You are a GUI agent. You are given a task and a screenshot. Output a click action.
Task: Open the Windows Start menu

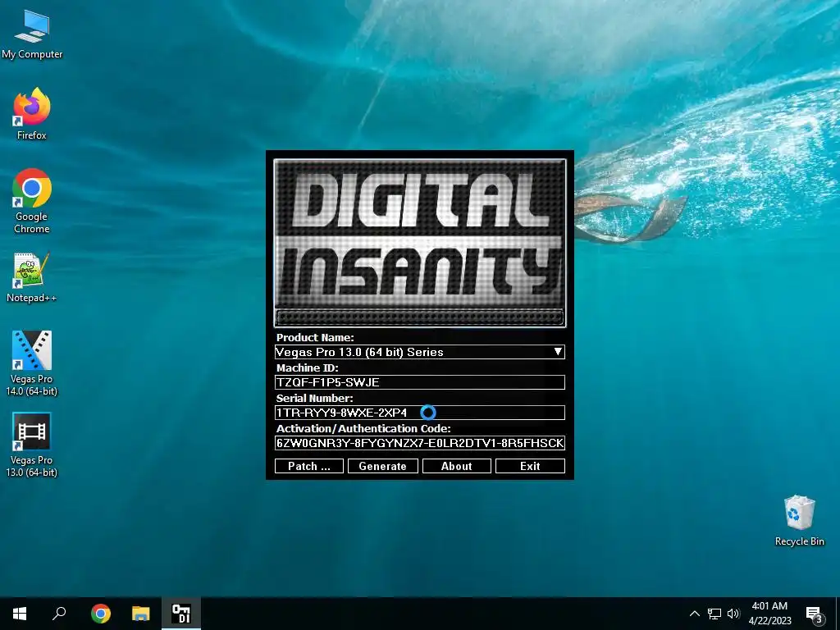coord(20,614)
